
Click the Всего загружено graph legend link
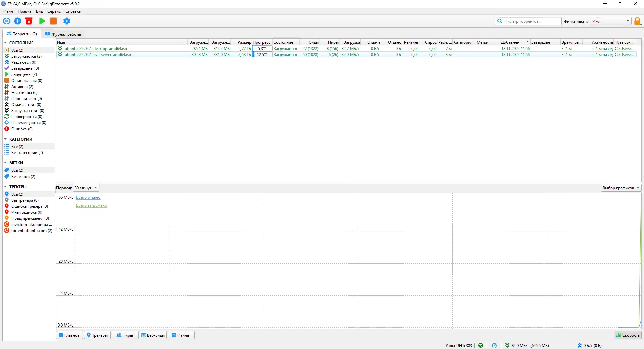tap(92, 205)
